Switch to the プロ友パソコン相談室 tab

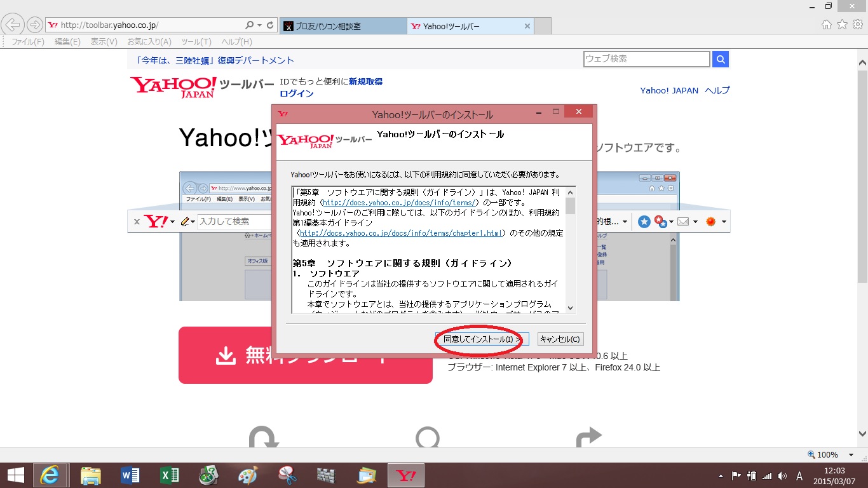point(342,26)
